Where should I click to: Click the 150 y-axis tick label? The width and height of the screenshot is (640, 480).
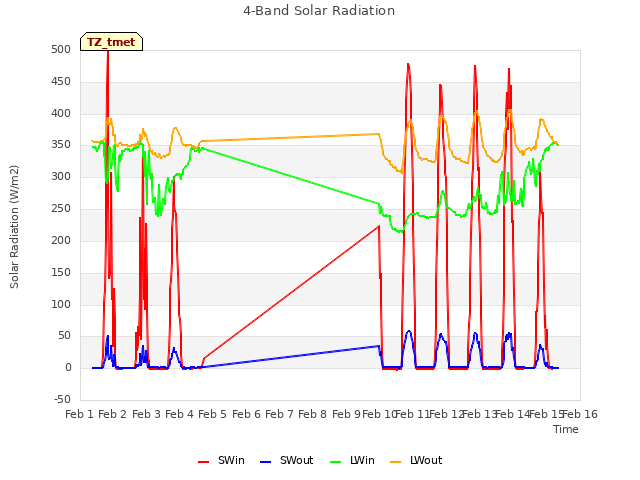61,272
